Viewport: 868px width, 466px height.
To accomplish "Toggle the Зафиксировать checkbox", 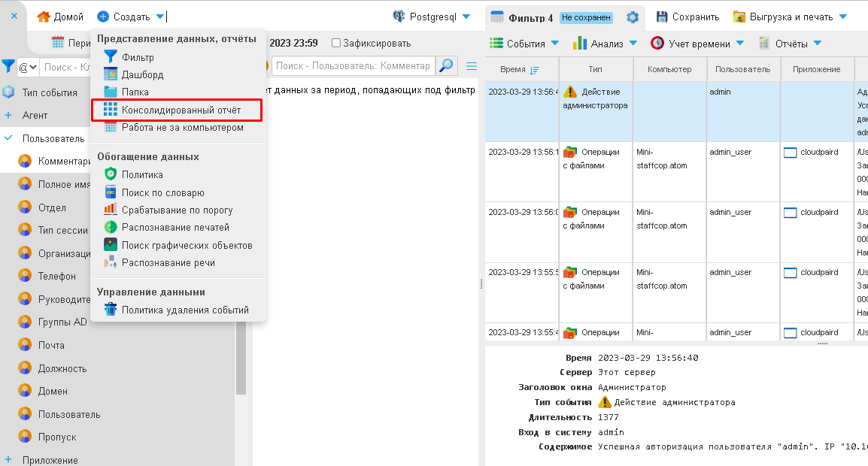I will click(x=336, y=43).
